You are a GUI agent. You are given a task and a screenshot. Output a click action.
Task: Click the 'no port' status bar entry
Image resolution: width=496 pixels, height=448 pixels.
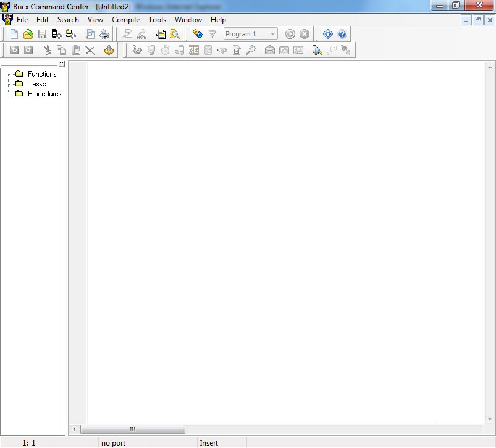click(x=113, y=443)
